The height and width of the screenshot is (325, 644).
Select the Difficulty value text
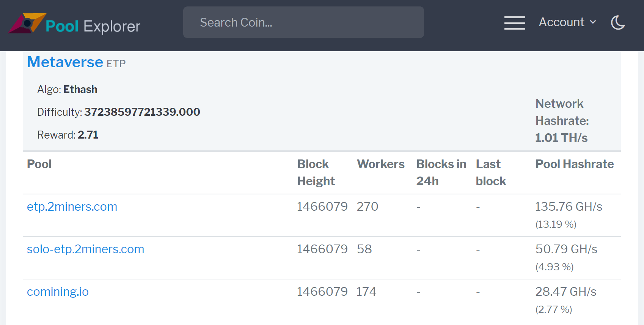click(142, 112)
